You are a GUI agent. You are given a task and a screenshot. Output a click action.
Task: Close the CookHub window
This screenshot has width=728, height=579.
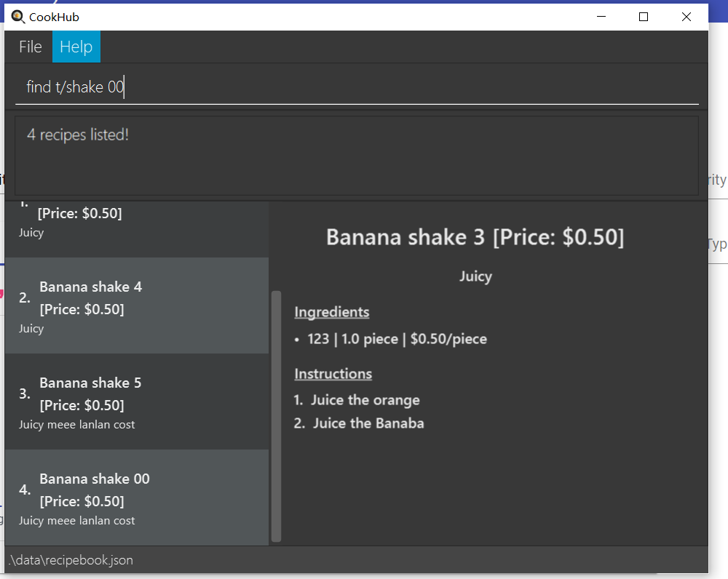(687, 17)
